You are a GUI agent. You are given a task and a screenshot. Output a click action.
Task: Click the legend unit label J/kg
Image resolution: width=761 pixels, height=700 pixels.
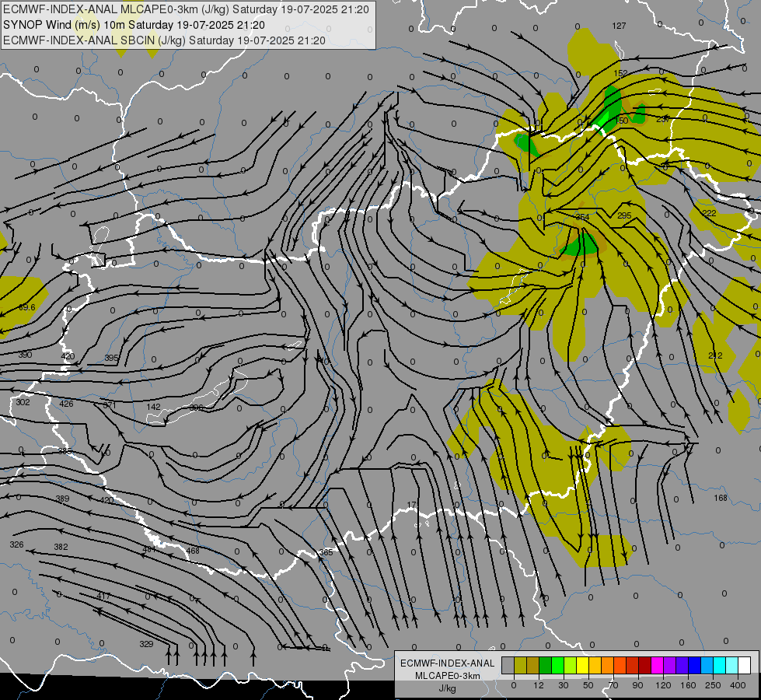448,688
